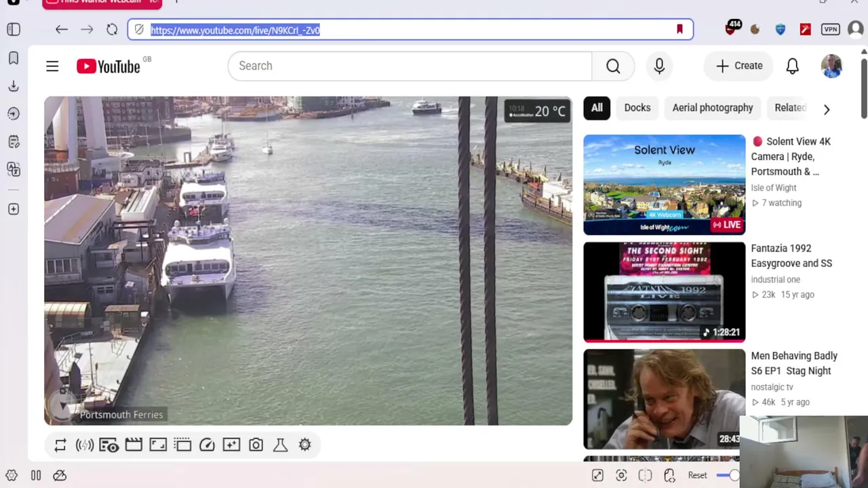Screen dimensions: 868x488
Task: Open the browser profile avatar
Action: (x=855, y=29)
